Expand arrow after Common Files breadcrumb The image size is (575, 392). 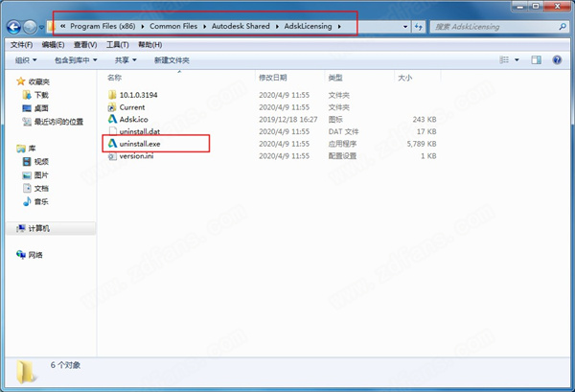pyautogui.click(x=204, y=27)
